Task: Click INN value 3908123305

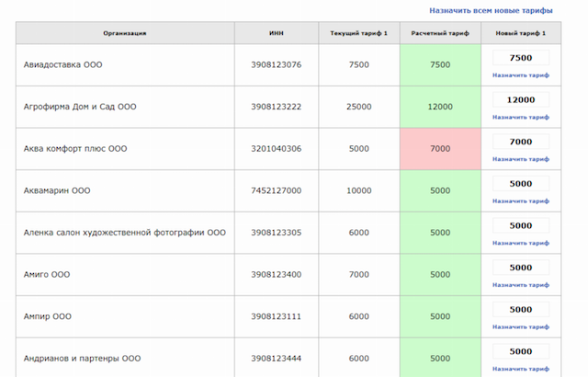Action: point(277,233)
